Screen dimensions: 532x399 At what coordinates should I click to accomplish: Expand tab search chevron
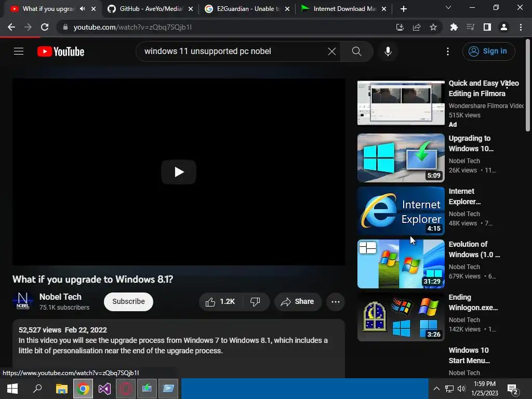tap(448, 7)
